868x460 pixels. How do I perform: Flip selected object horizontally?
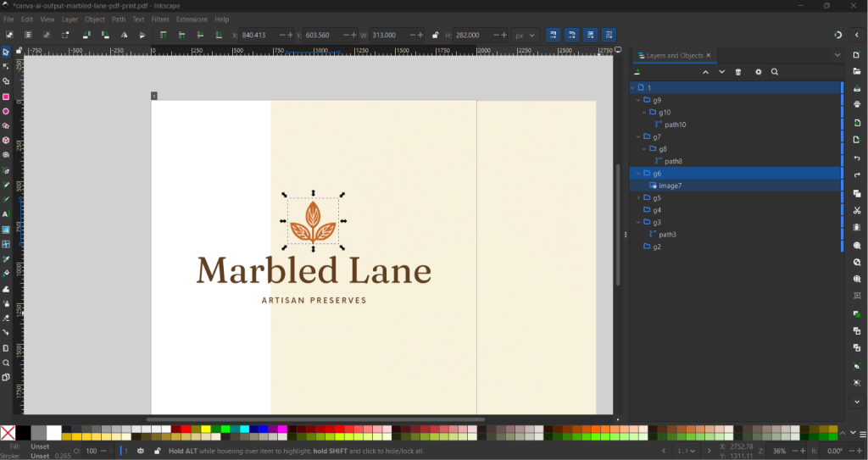[x=124, y=35]
